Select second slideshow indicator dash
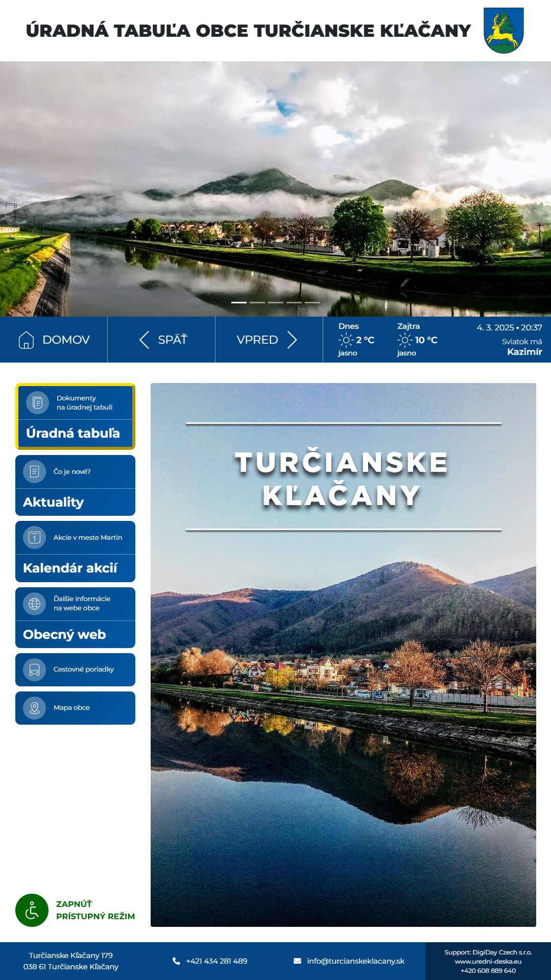This screenshot has height=980, width=551. pos(257,302)
